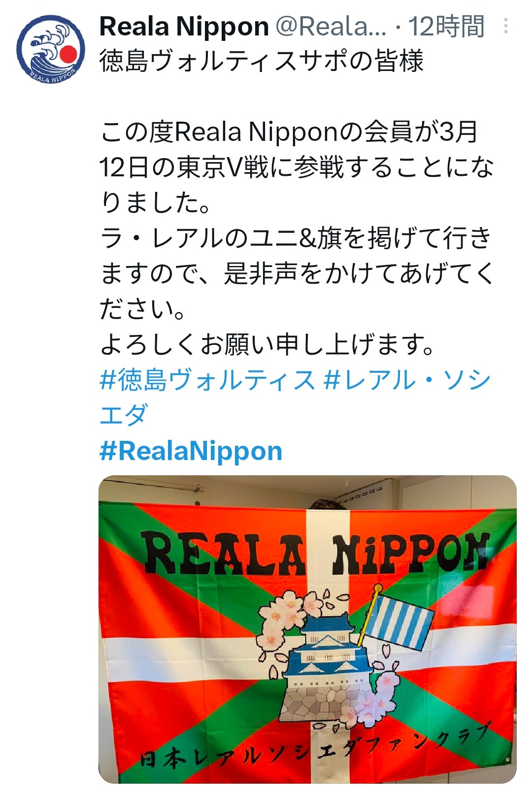The image size is (532, 795).
Task: Open the #RealaNippon hashtag
Action: coord(191,451)
